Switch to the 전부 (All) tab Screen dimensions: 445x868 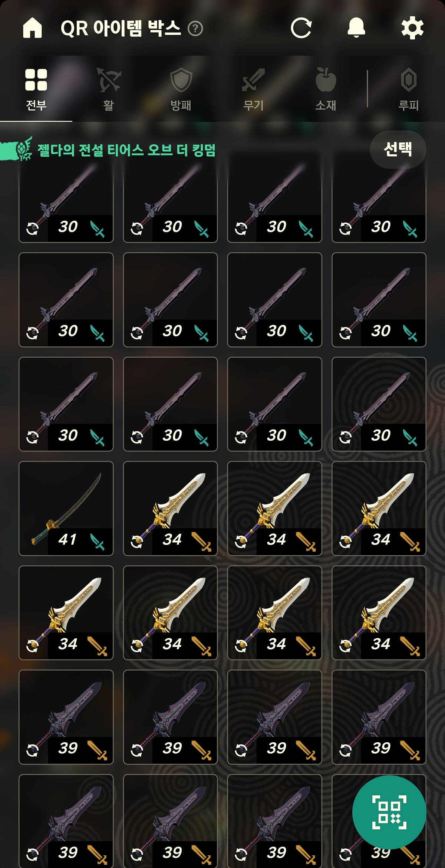point(36,89)
